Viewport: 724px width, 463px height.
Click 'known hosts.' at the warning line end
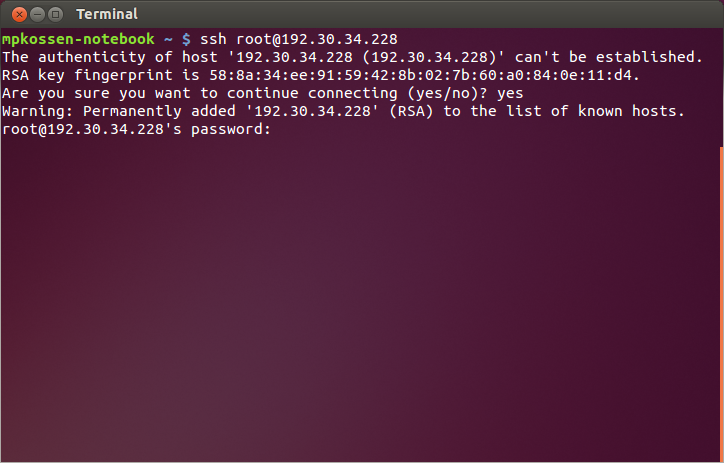pos(631,111)
